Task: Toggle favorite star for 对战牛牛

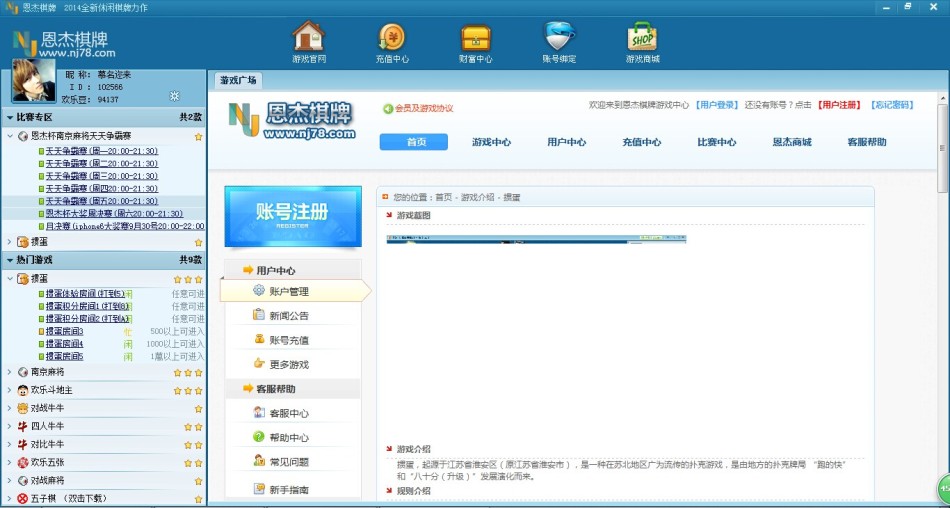Action: 199,408
